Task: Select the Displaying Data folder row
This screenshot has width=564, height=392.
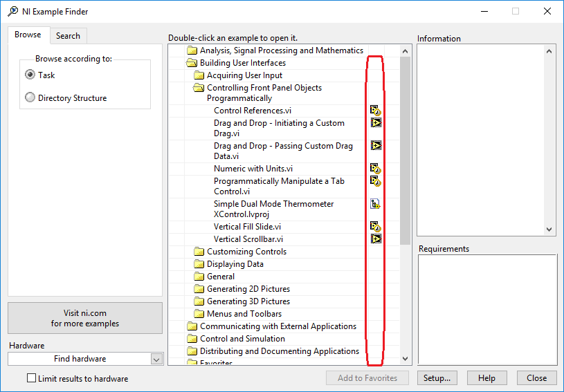Action: pos(235,264)
